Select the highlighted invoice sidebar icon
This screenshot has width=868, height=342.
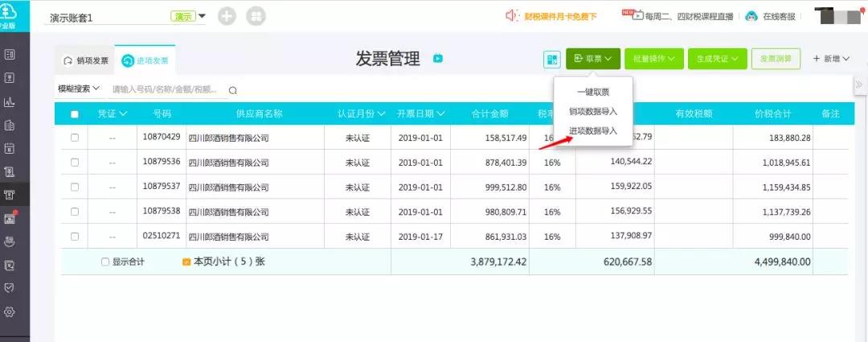click(10, 195)
